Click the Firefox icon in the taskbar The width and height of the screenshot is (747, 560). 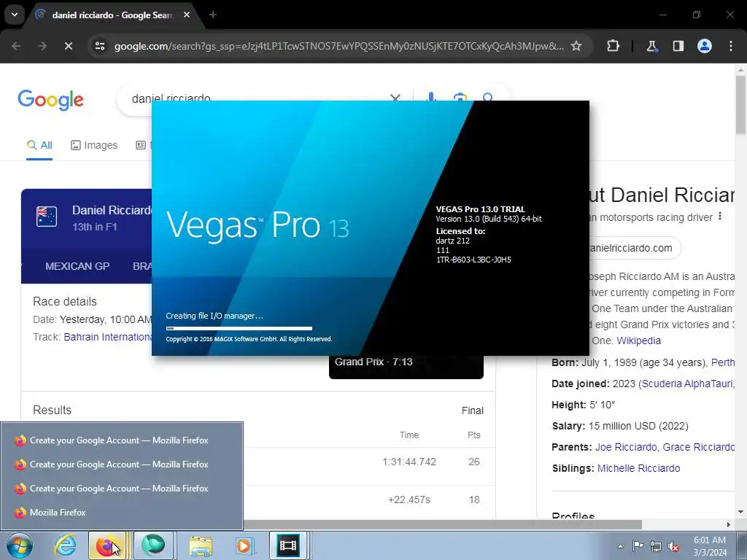tap(107, 545)
